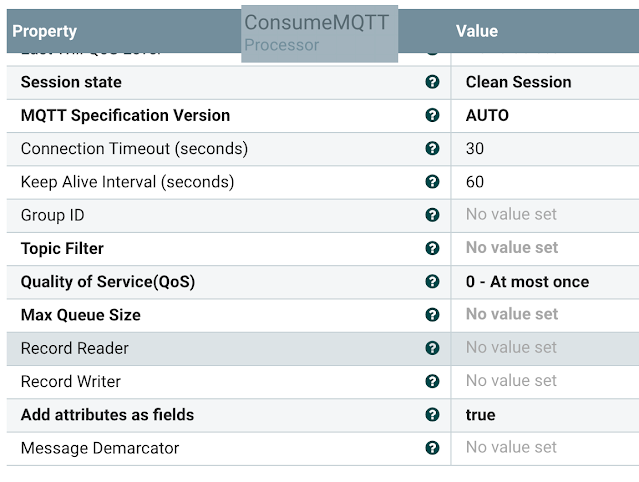Change the QoS value 0 - At most once

(527, 282)
